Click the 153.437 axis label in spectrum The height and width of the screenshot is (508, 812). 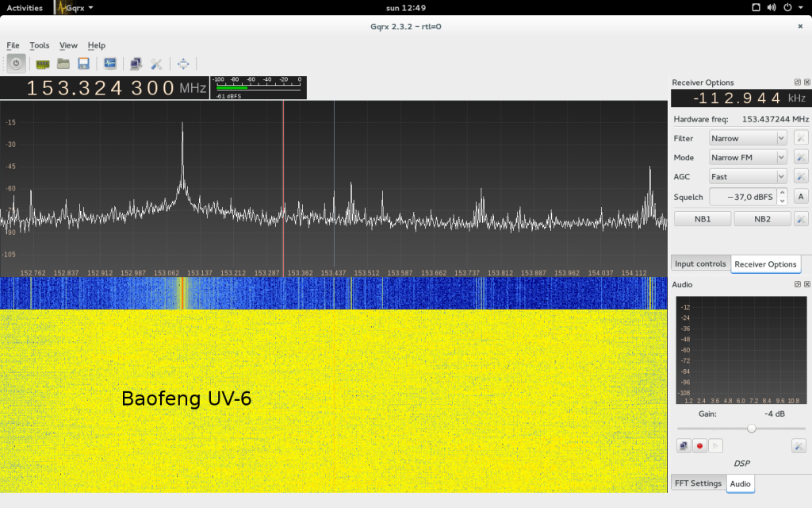coord(334,273)
